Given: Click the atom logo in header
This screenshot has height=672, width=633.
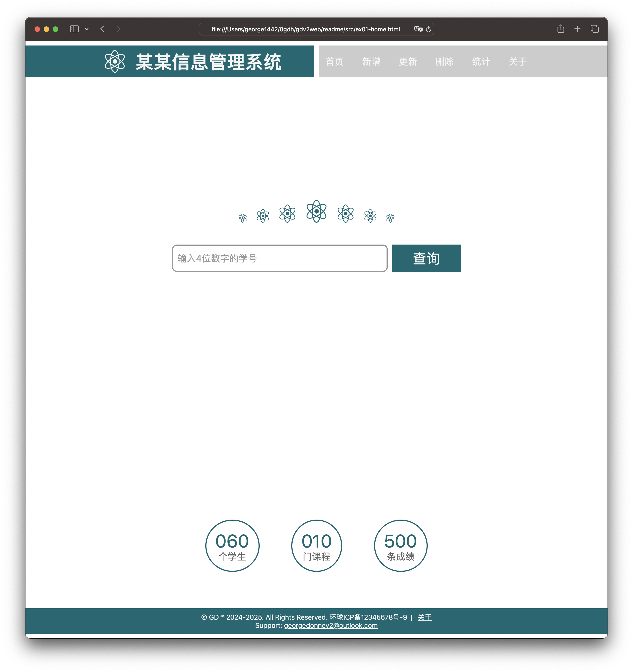Looking at the screenshot, I should [x=115, y=61].
